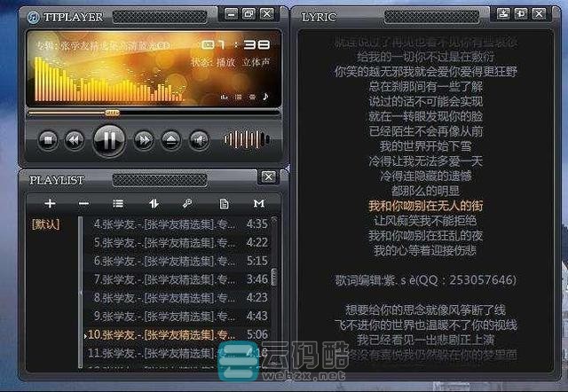Viewport: 568px width, 392px height.
Task: Select the [默认] default playlist
Action: point(45,224)
